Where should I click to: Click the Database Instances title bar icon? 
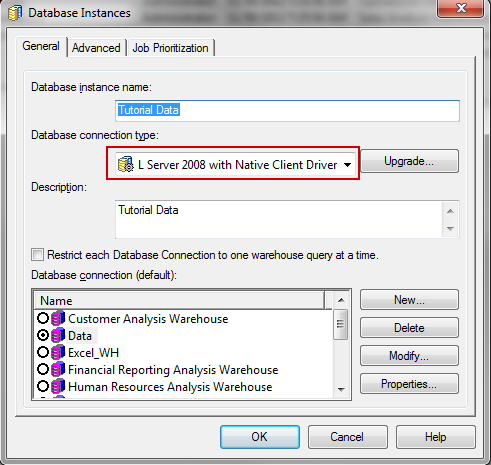coord(15,13)
